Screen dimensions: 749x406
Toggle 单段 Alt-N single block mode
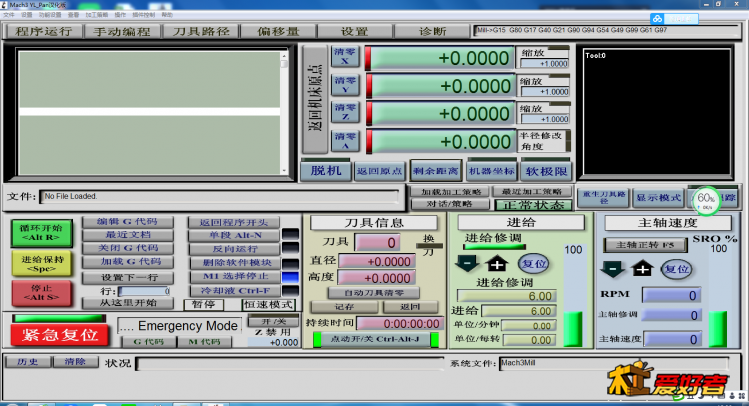(x=234, y=235)
